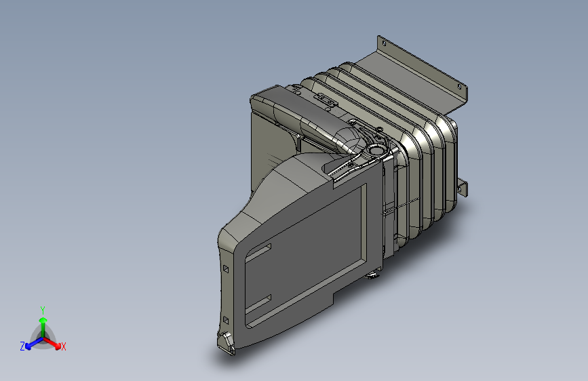This screenshot has height=381, width=588.
Task: Select the small mounting tab at right side
Action: pos(463,187)
